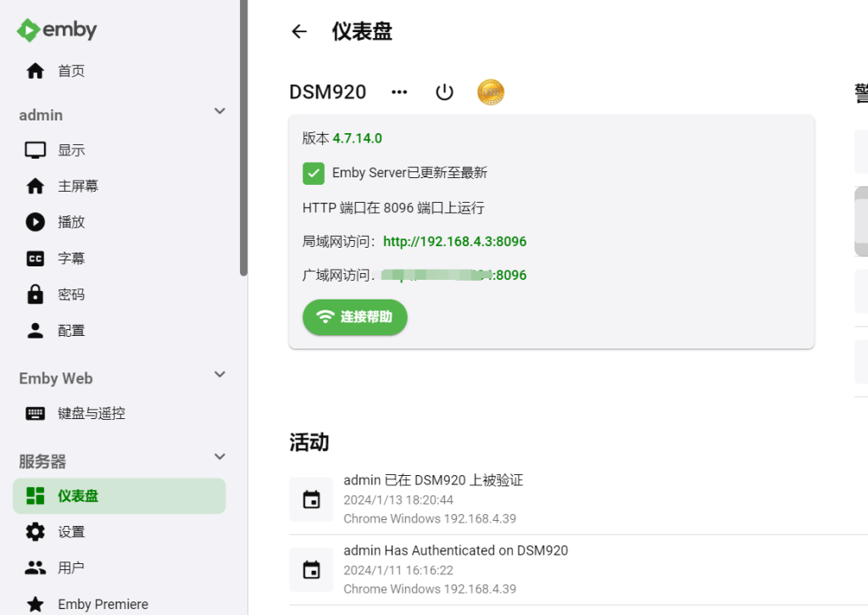Select 字幕 menu item
Screen dimensions: 868x615
[119, 259]
